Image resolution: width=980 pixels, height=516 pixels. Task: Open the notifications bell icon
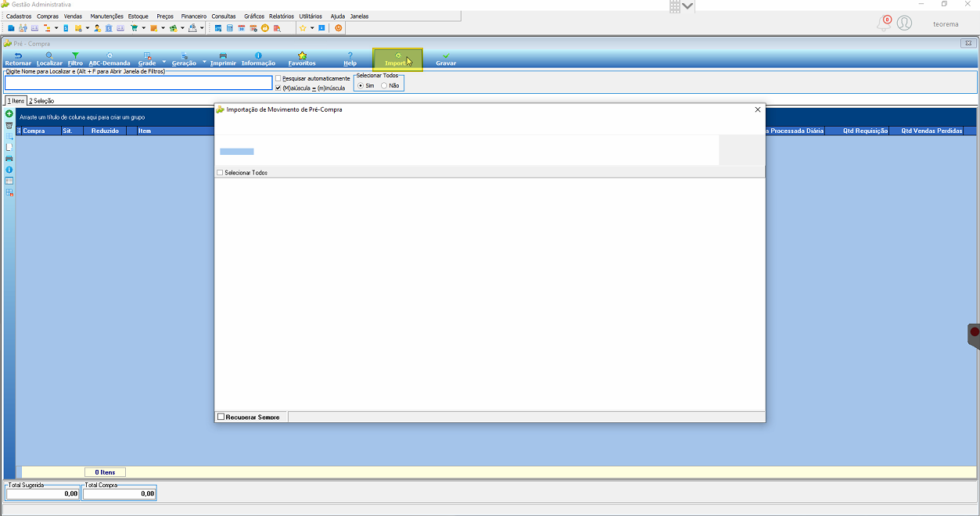(884, 23)
